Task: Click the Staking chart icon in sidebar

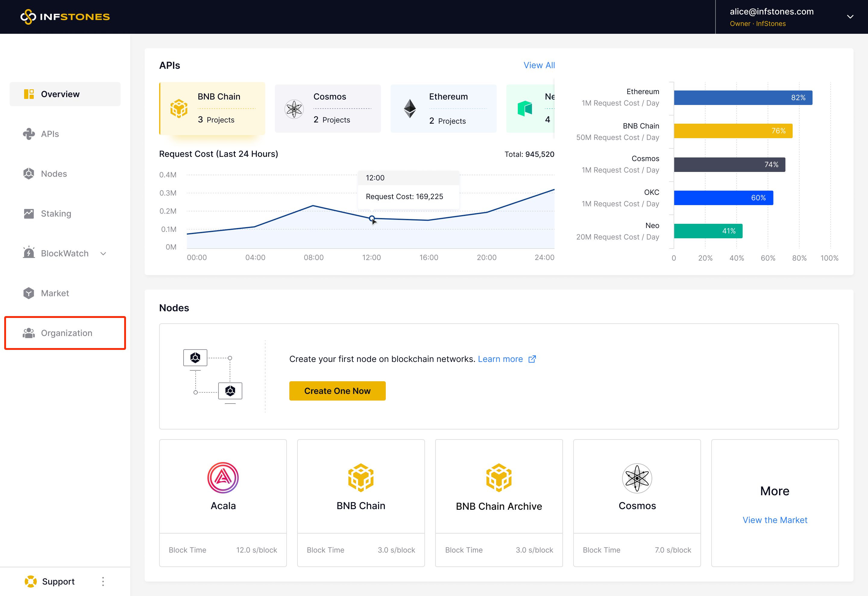Action: [29, 213]
